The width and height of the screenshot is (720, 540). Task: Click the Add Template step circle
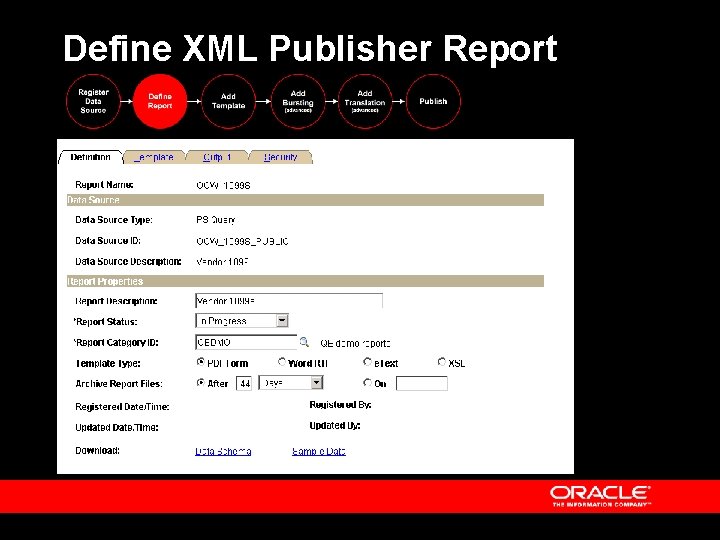coord(228,101)
